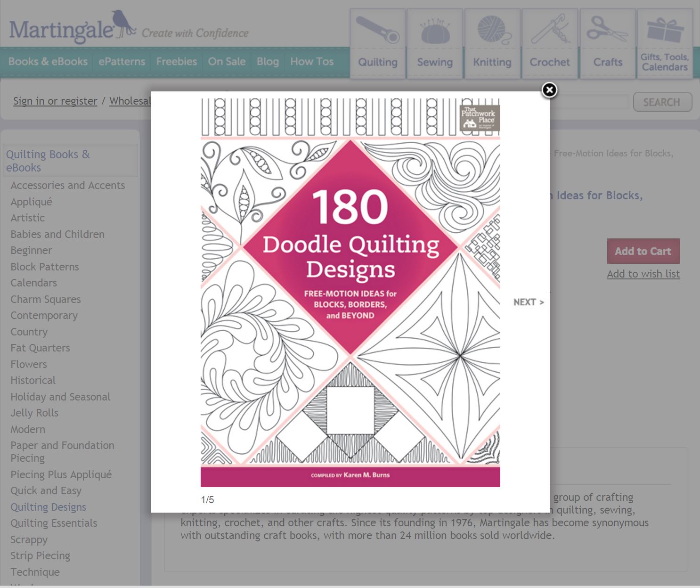
Task: Select Babies and Children category
Action: point(57,234)
